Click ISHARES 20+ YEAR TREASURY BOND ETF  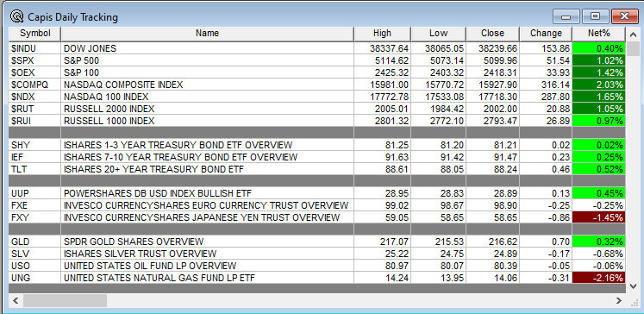[208, 169]
